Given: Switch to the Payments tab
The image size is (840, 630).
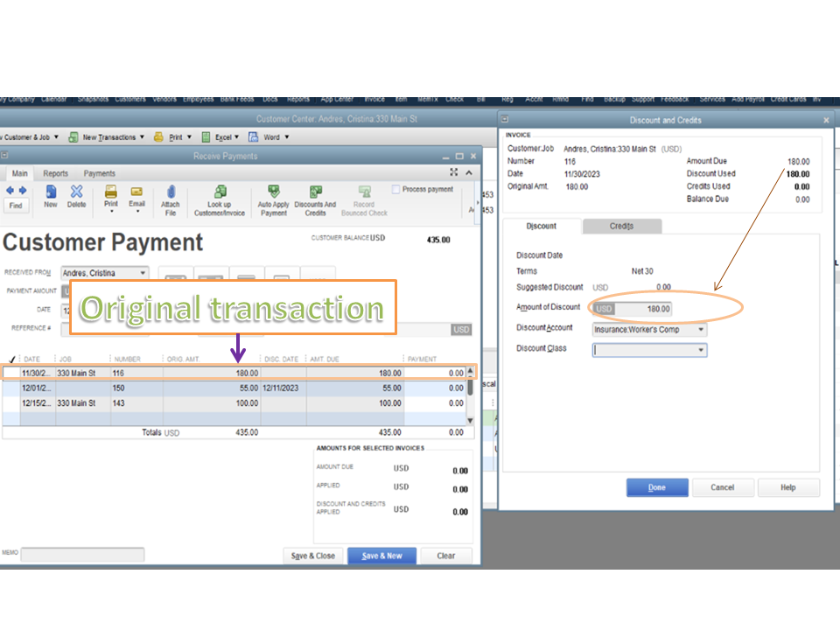Looking at the screenshot, I should [x=99, y=173].
